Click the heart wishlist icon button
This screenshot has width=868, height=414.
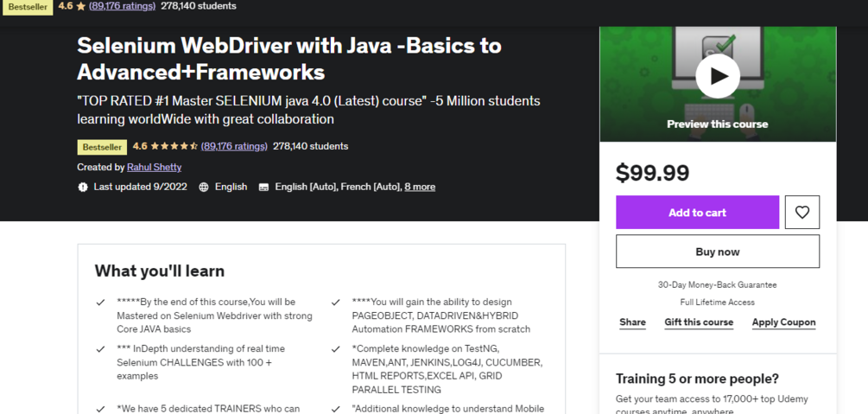802,213
